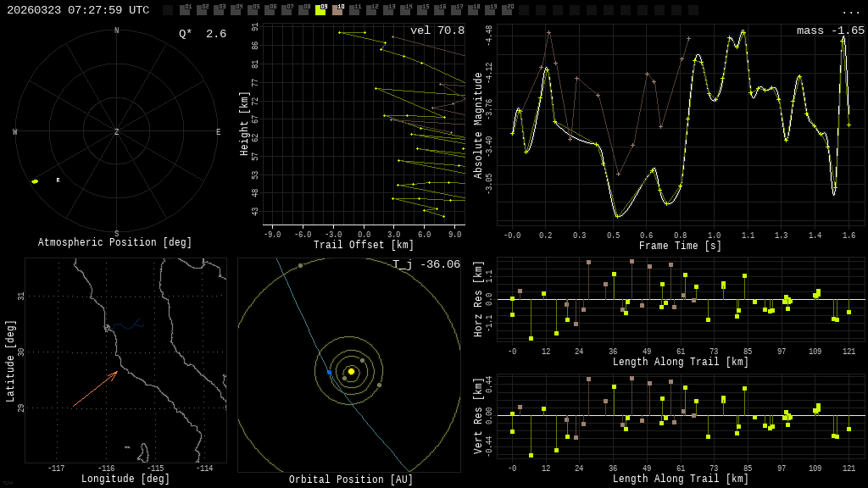Click the T_j -36.06 Tisserand value
This screenshot has width=868, height=488.
click(x=426, y=264)
